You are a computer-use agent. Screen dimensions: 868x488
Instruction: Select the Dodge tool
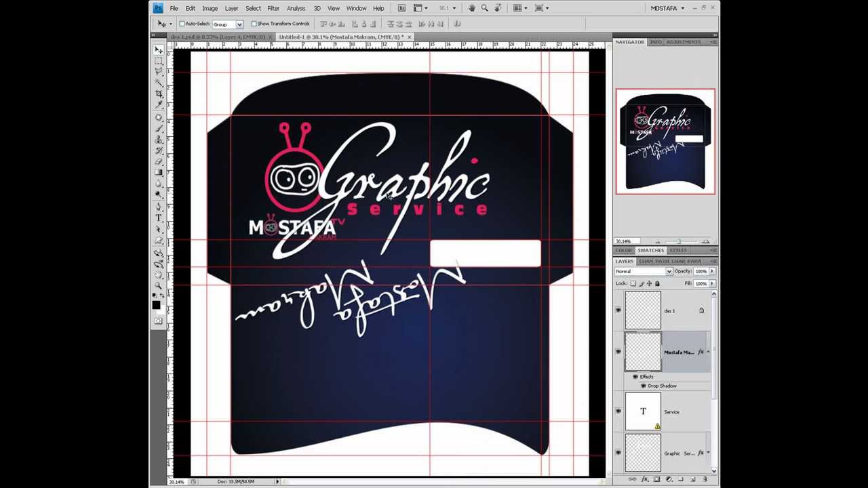pyautogui.click(x=159, y=193)
